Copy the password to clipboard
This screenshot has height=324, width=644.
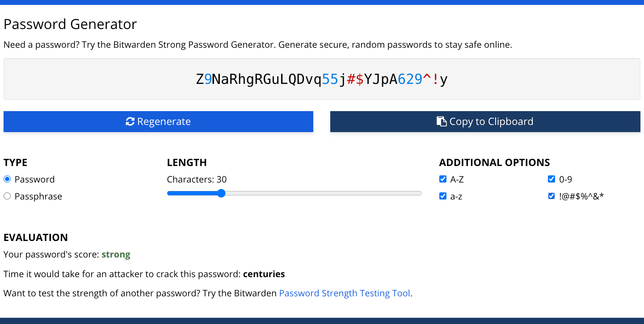[x=485, y=121]
